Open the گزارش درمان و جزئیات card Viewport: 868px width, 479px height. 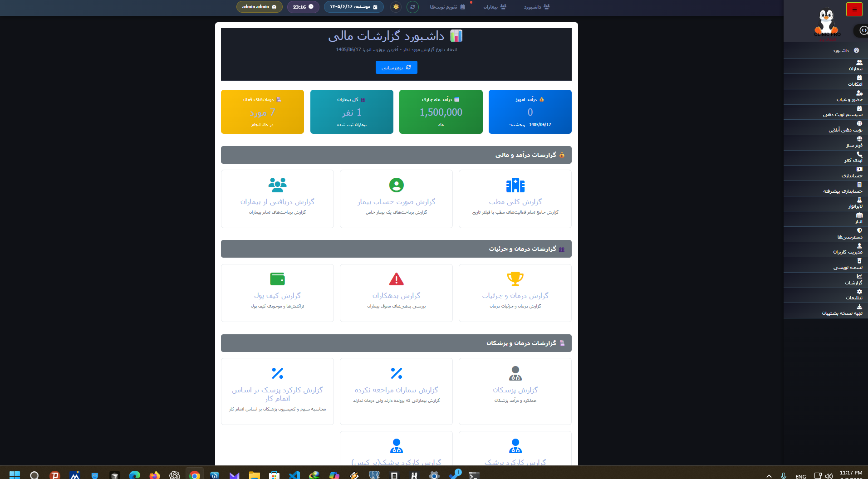coord(515,293)
